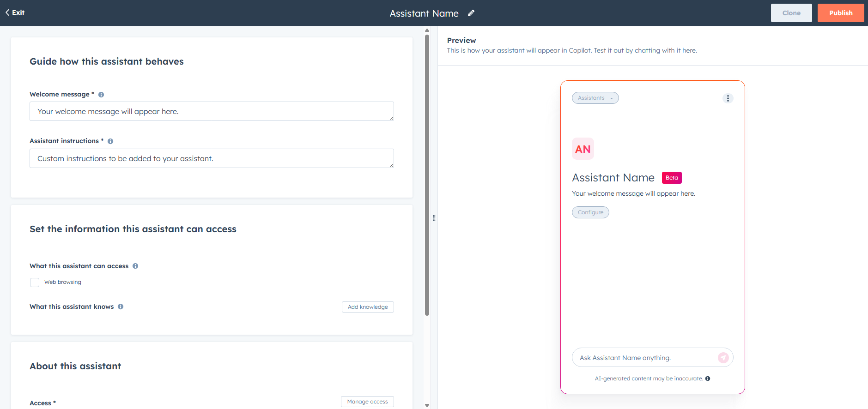Click the scroll down arrow
This screenshot has width=868, height=409.
coord(427,405)
